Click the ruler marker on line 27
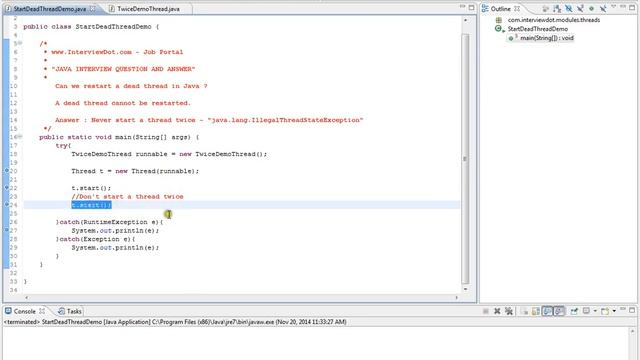The image size is (640, 360). click(7, 230)
